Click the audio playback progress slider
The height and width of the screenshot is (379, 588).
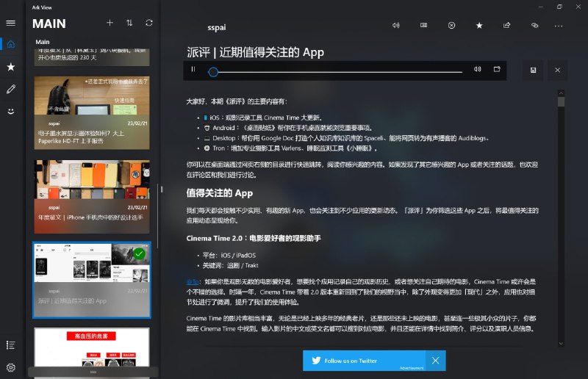(338, 72)
